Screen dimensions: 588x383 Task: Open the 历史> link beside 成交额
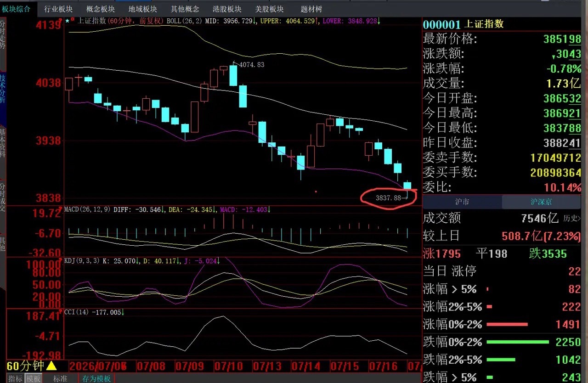point(572,218)
